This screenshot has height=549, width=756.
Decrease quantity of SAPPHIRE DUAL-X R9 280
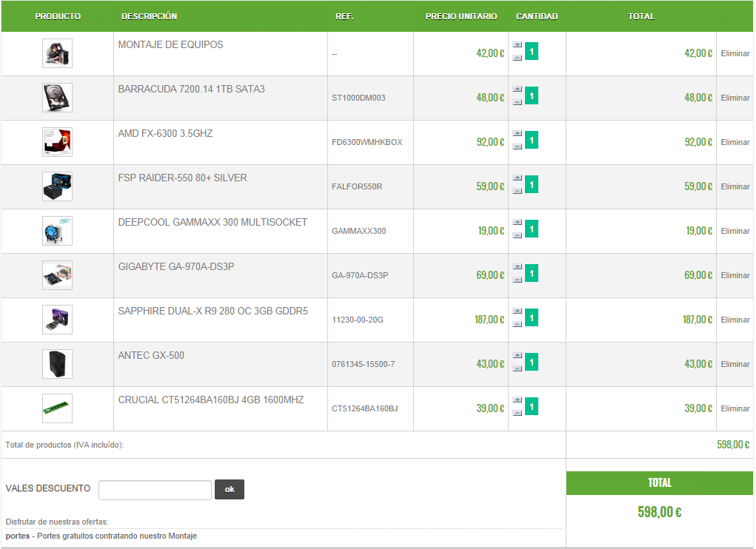coord(518,324)
